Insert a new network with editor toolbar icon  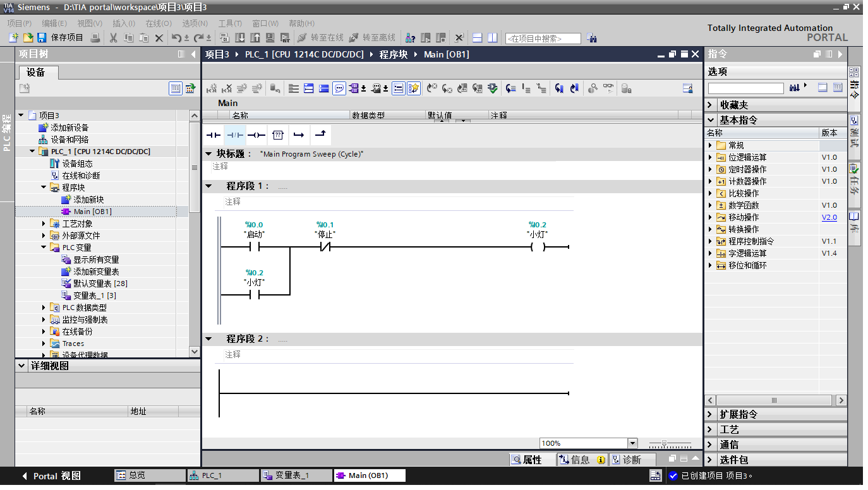(212, 88)
